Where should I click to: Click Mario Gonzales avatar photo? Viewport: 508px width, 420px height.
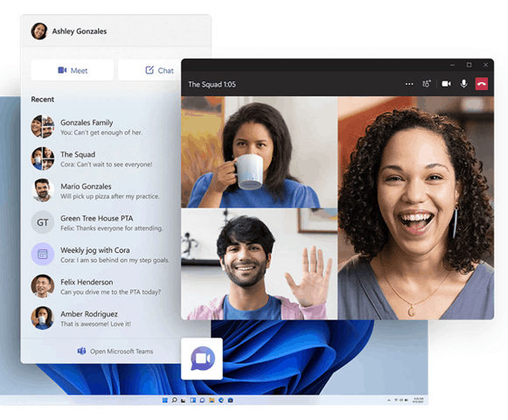click(x=43, y=191)
